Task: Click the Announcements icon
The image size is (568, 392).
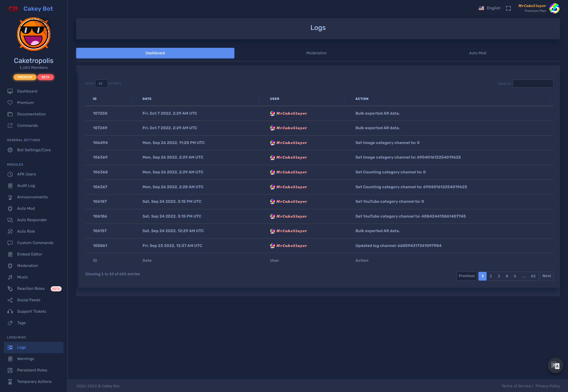Action: (x=10, y=197)
